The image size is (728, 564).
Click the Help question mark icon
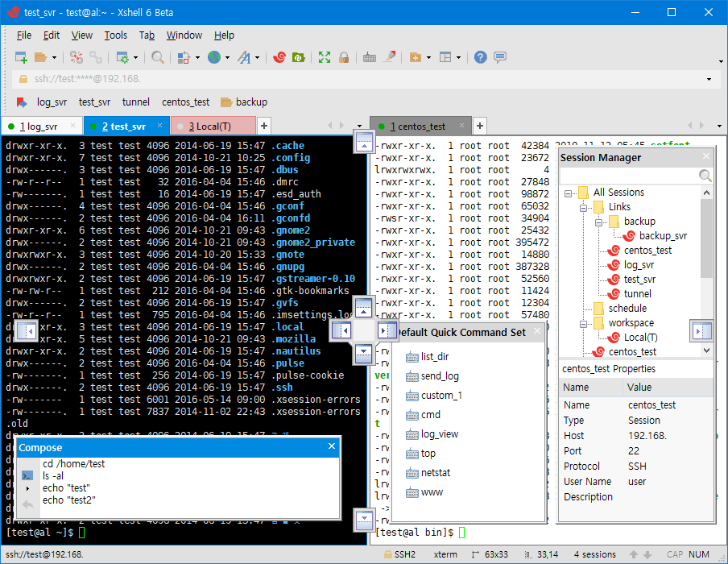pyautogui.click(x=480, y=57)
